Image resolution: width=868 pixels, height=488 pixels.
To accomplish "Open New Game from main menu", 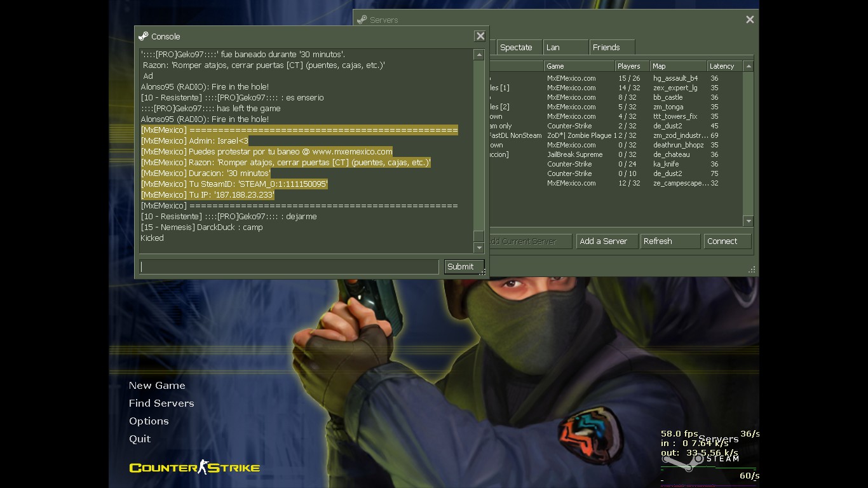I will [x=157, y=386].
